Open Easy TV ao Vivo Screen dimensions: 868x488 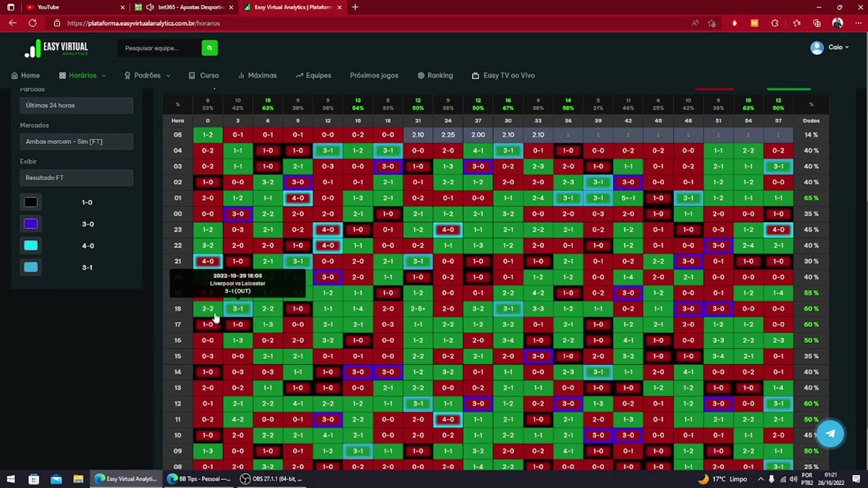coord(503,75)
